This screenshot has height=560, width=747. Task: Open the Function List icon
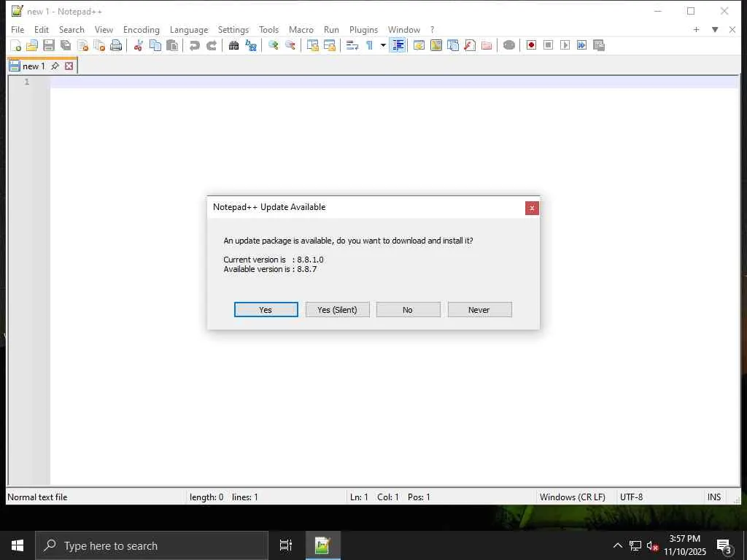470,45
